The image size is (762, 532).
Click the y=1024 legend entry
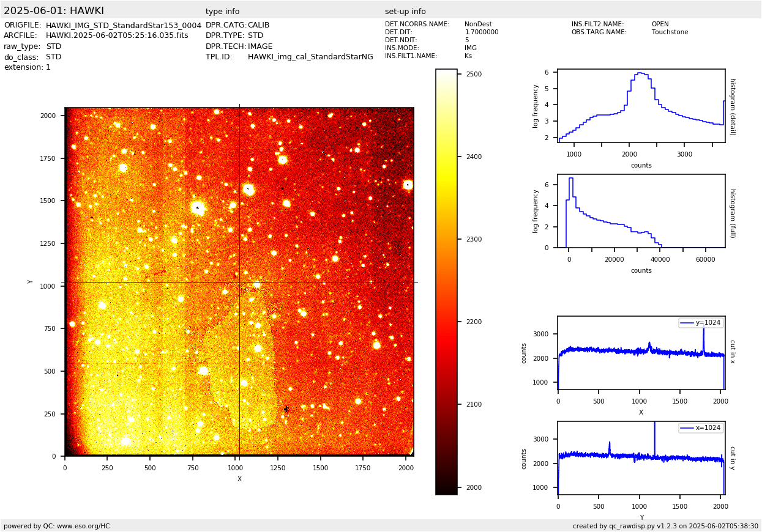point(701,323)
